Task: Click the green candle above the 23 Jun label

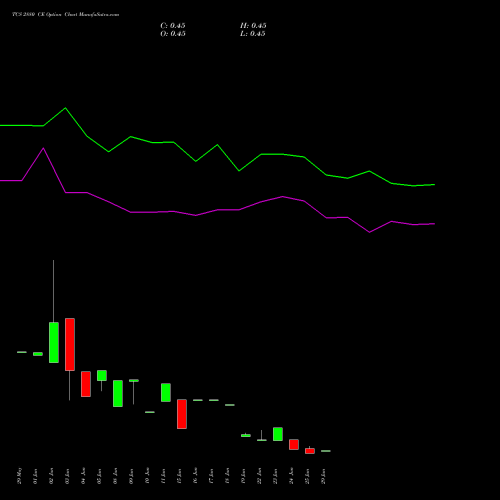Action: (x=278, y=434)
